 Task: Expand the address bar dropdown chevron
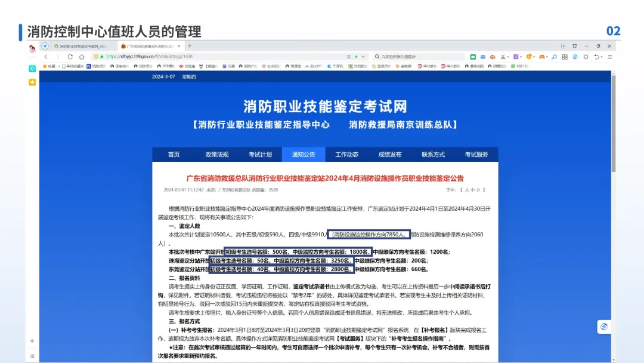click(363, 57)
